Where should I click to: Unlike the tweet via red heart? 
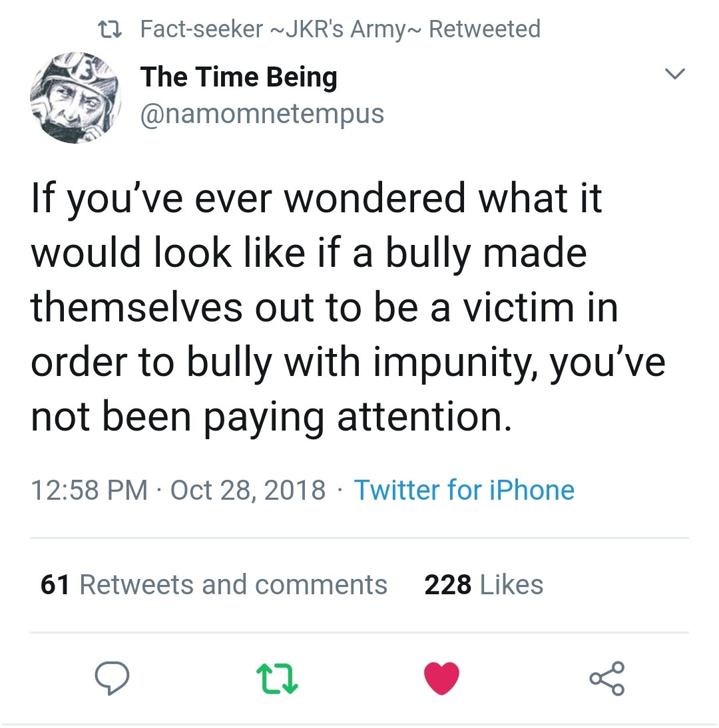[x=442, y=677]
